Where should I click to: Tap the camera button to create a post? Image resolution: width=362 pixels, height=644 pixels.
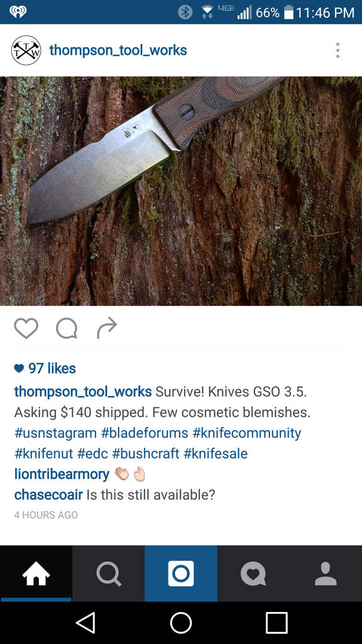tap(181, 574)
